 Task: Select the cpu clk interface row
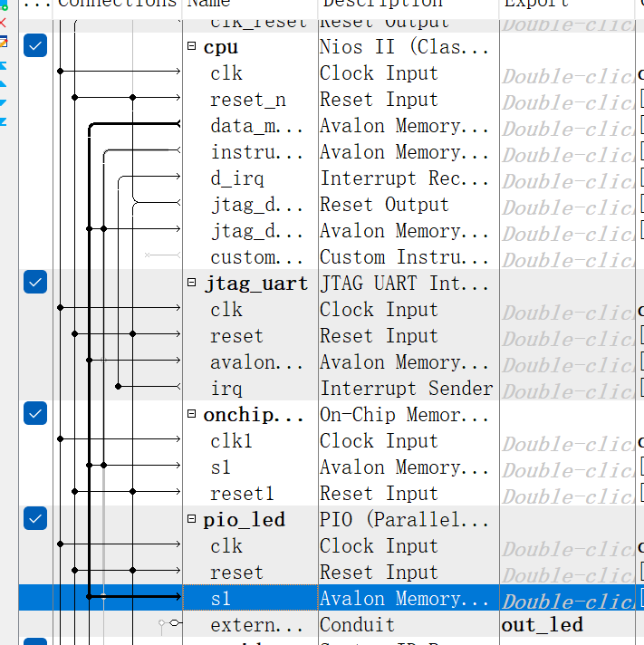226,73
